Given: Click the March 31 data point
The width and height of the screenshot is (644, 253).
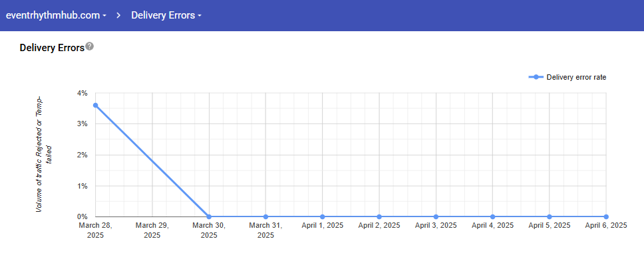Looking at the screenshot, I should tap(265, 216).
